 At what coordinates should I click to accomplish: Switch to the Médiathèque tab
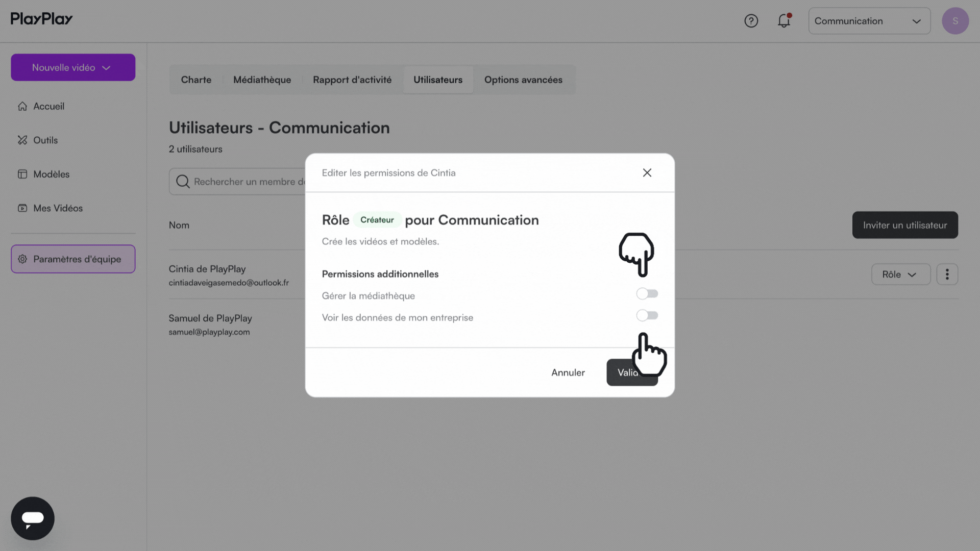coord(262,80)
